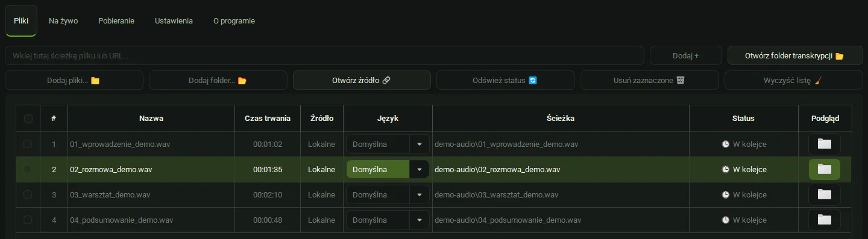Open the Pobieranie tab
Viewport: 868px width, 239px height.
(116, 20)
